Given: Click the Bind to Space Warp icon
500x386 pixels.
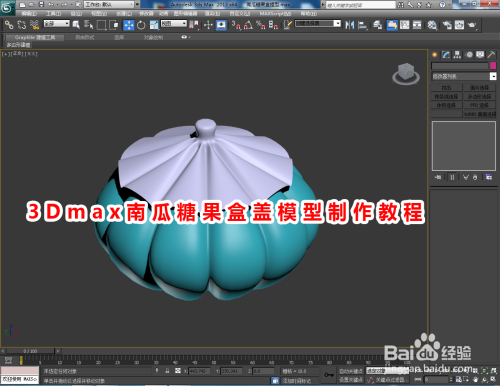Looking at the screenshot, I should point(34,25).
